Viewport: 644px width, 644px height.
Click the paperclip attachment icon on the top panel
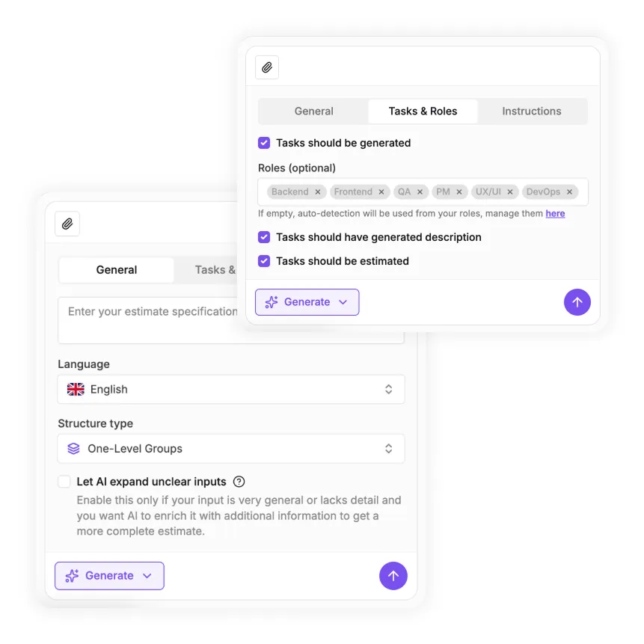point(266,67)
